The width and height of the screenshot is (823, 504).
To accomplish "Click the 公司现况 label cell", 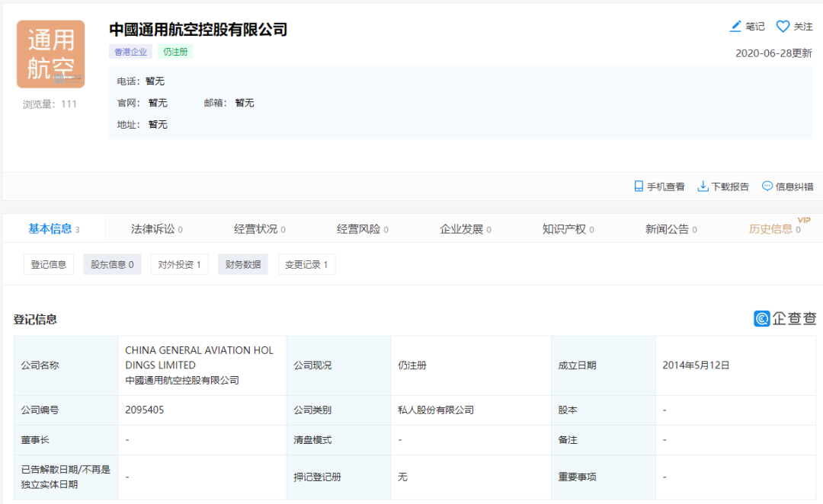I will tap(338, 365).
